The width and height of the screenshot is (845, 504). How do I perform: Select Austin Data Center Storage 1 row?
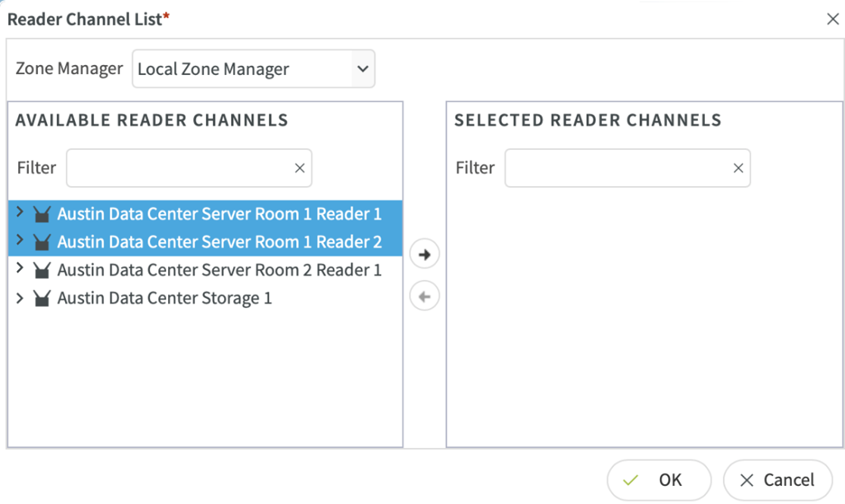coord(164,299)
